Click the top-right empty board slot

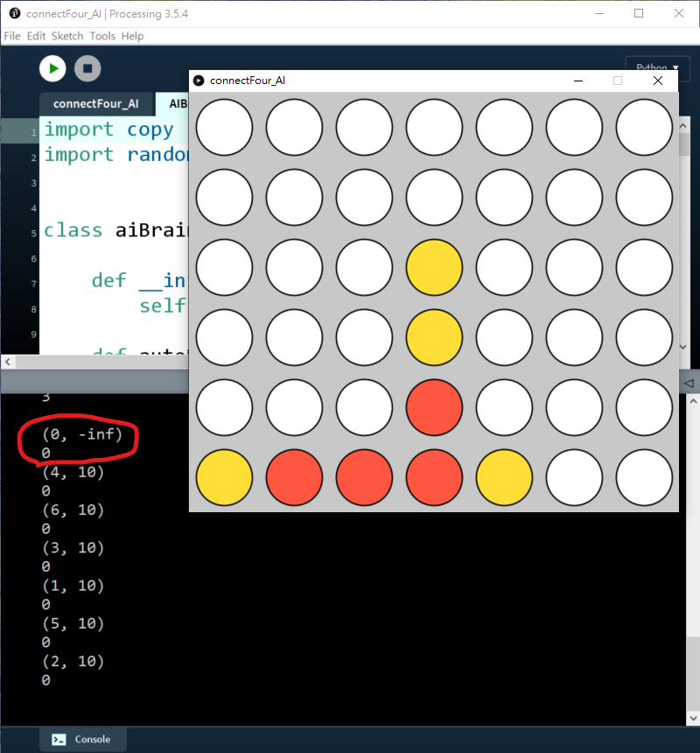point(644,128)
